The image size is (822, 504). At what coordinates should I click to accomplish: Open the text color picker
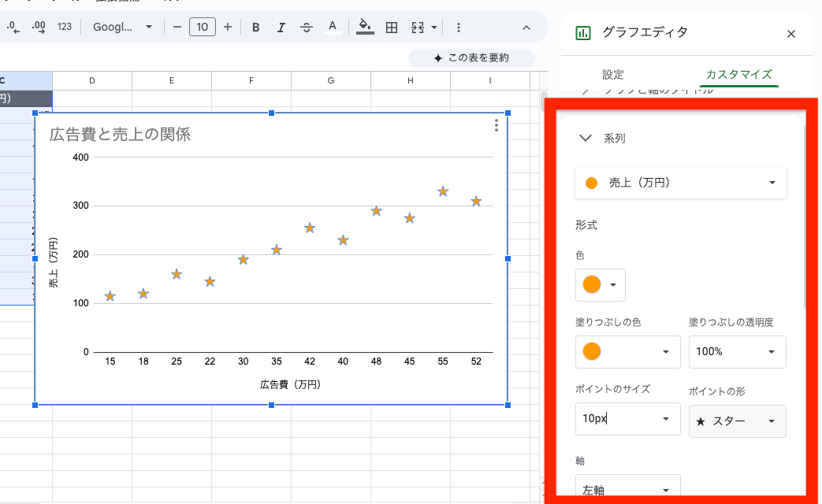point(333,26)
